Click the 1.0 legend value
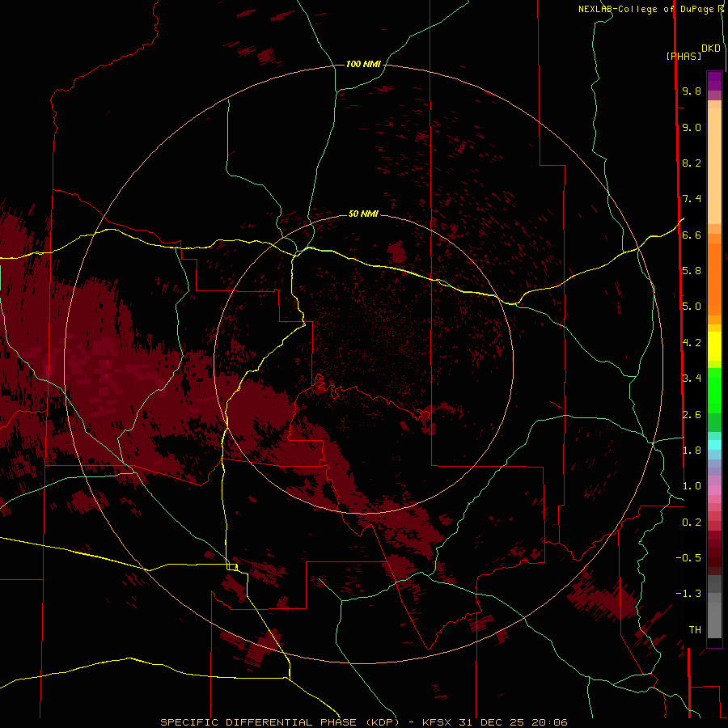This screenshot has width=728, height=728. pos(692,486)
